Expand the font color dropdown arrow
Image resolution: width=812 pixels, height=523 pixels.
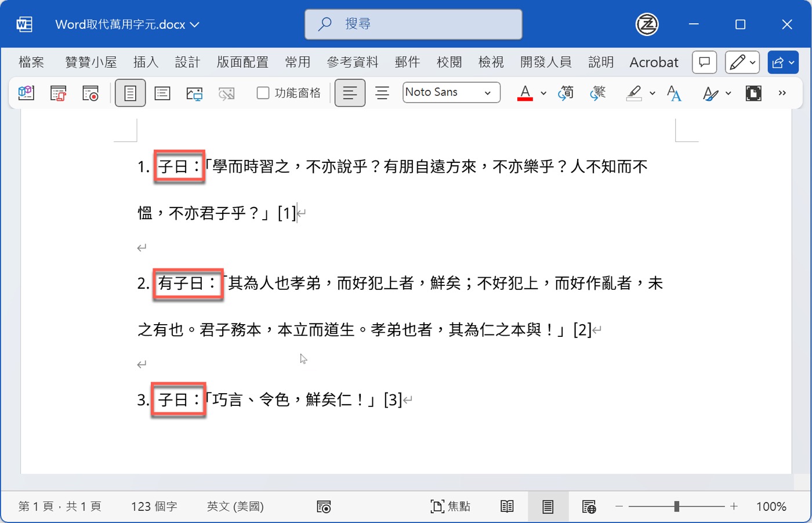[543, 93]
